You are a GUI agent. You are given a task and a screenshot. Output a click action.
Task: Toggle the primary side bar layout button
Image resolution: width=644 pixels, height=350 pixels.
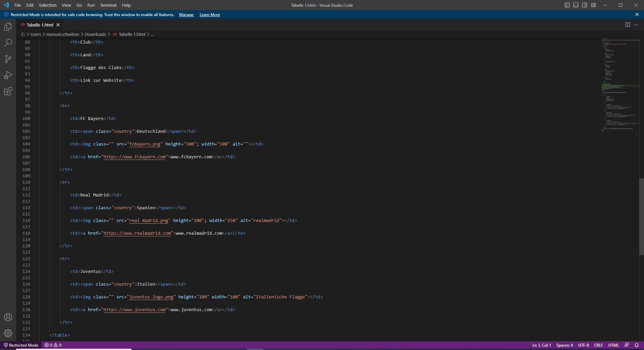(567, 5)
